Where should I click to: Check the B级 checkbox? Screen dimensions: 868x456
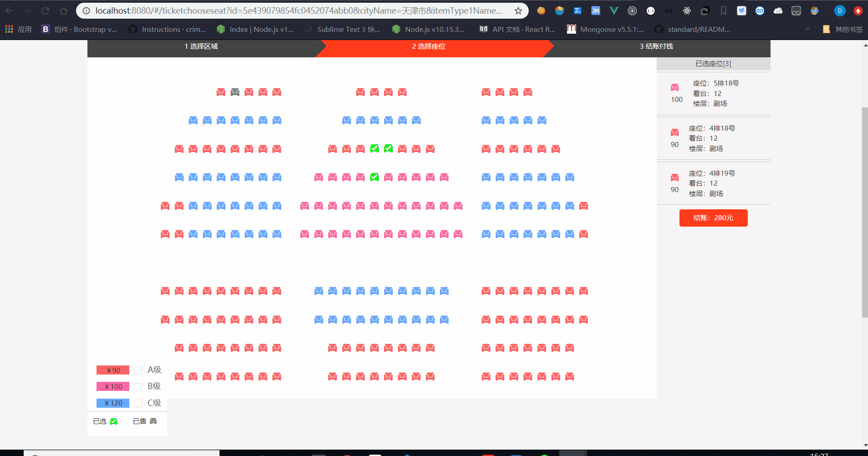(x=138, y=386)
